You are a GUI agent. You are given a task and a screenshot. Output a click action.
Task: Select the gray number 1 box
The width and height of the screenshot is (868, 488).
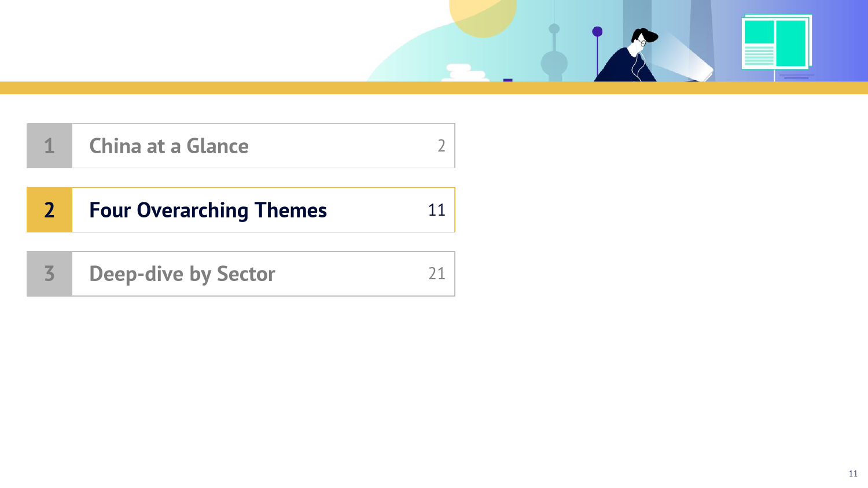point(49,146)
